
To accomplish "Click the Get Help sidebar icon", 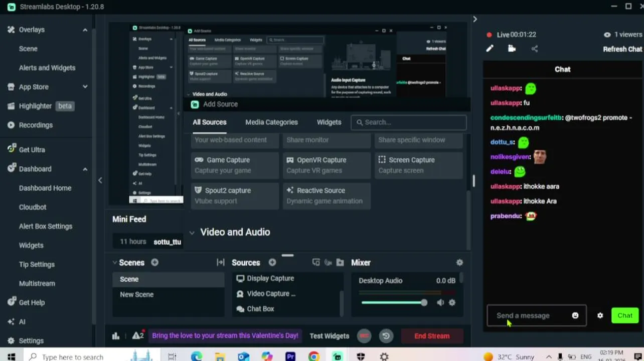I will pyautogui.click(x=11, y=302).
